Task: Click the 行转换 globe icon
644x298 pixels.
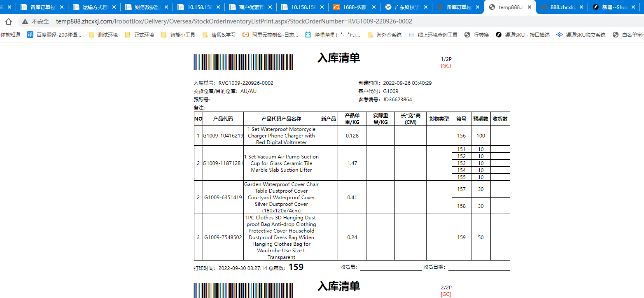Action: 467,35
